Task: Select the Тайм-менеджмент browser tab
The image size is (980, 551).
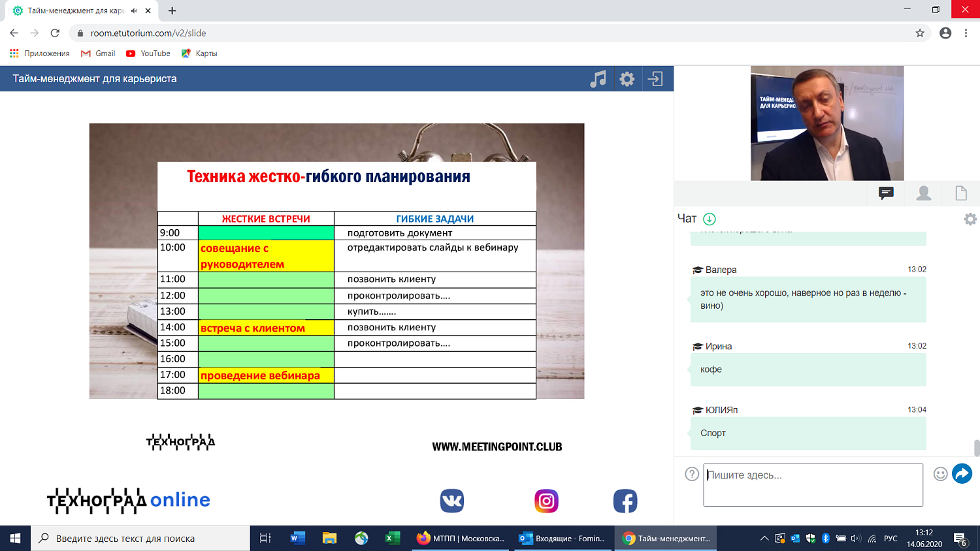Action: [78, 10]
